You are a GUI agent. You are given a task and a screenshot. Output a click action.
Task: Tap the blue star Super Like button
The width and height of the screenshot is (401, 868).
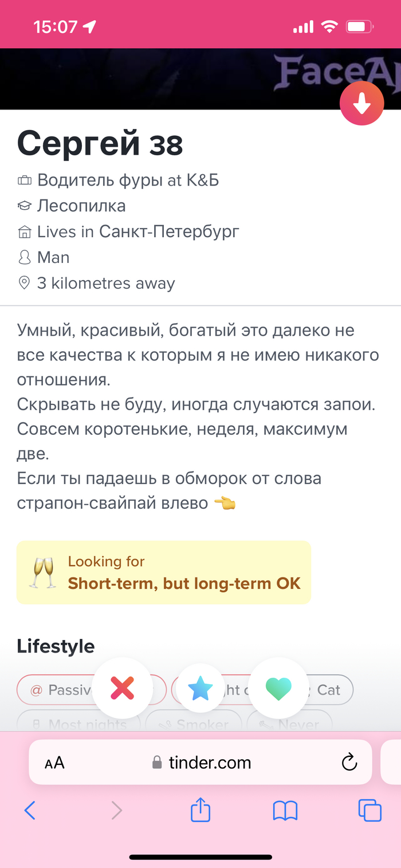click(x=200, y=688)
